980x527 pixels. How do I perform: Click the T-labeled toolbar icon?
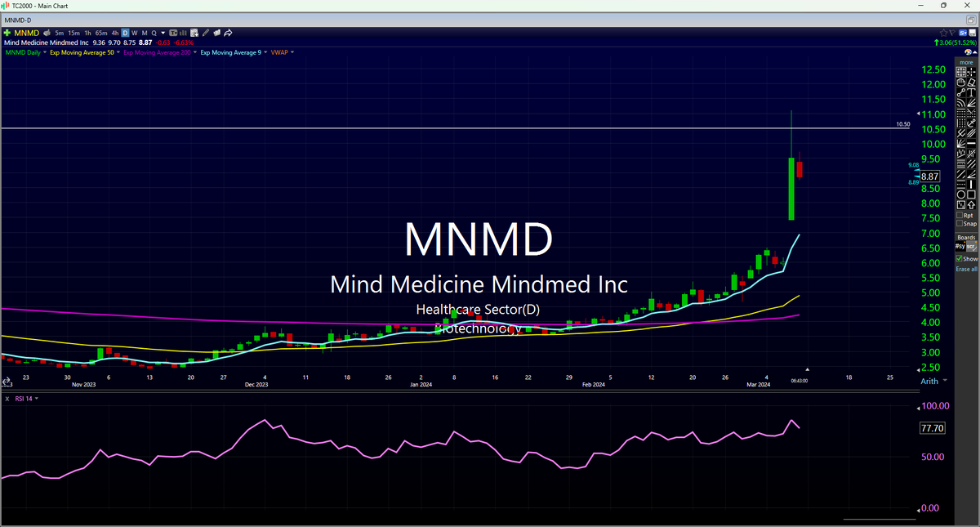tap(173, 33)
